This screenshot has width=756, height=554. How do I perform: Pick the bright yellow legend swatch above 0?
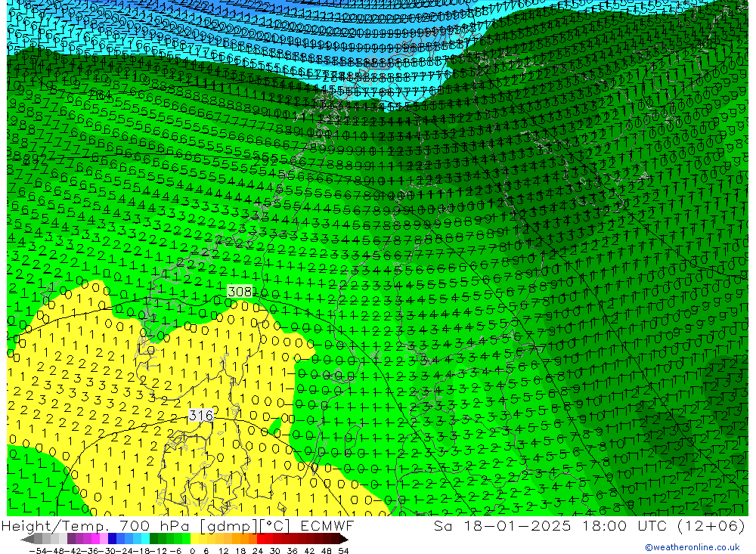194,539
